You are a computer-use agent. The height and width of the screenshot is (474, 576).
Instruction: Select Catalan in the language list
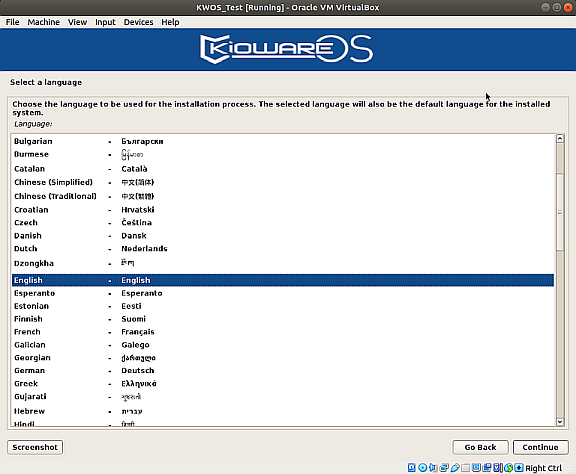click(x=282, y=169)
